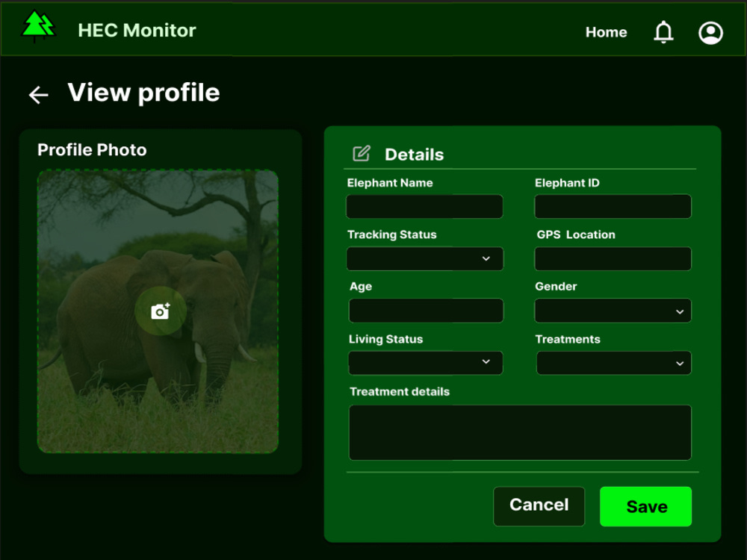747x560 pixels.
Task: Click into the Age field
Action: [426, 311]
